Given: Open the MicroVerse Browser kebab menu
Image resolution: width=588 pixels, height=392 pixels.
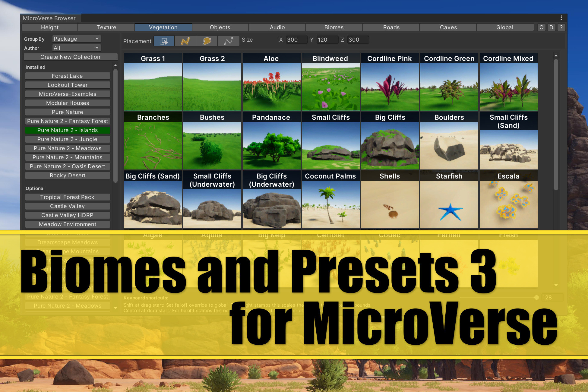Looking at the screenshot, I should [561, 18].
